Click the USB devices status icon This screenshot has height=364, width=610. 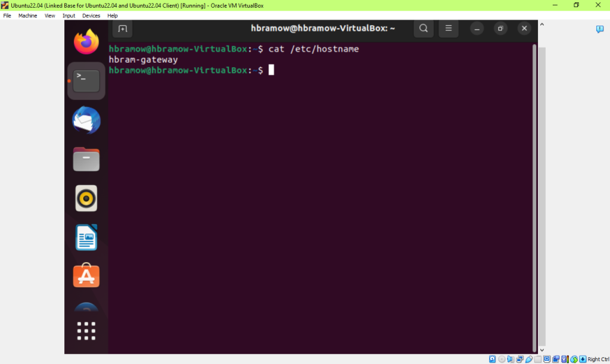(x=529, y=359)
